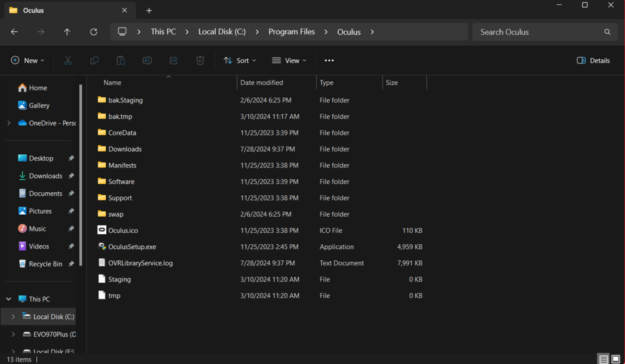
Task: Open the Sort dropdown
Action: click(x=239, y=60)
